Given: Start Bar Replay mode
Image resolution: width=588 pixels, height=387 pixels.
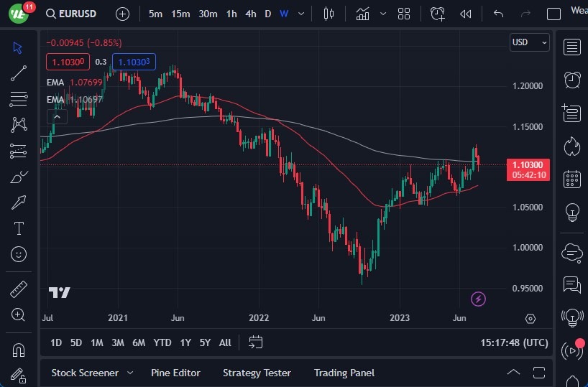Looking at the screenshot, I should [x=466, y=14].
